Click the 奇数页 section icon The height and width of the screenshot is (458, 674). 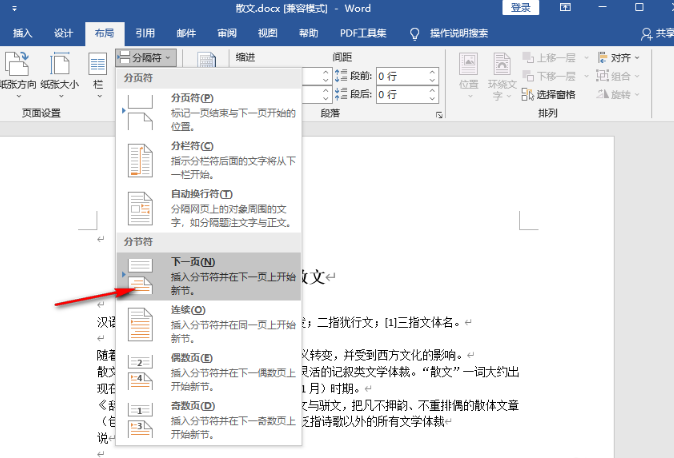point(140,421)
